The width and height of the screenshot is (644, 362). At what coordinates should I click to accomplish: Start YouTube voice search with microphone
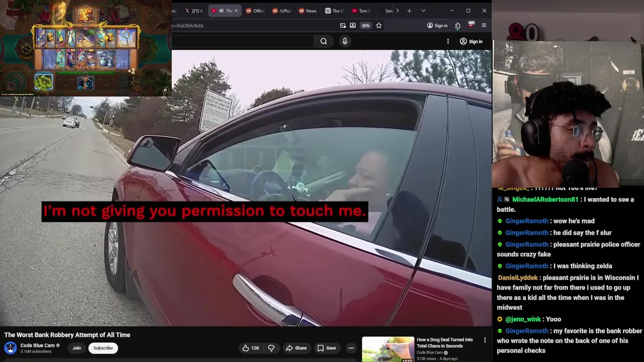(345, 41)
